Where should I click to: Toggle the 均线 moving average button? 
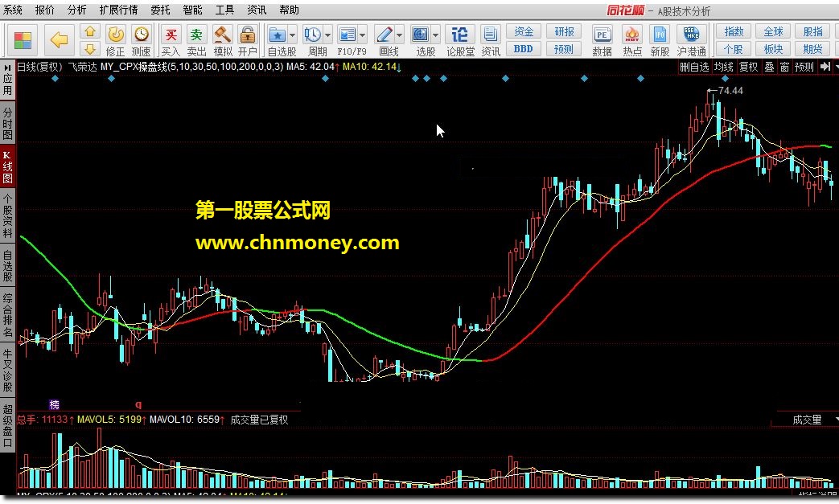[723, 67]
